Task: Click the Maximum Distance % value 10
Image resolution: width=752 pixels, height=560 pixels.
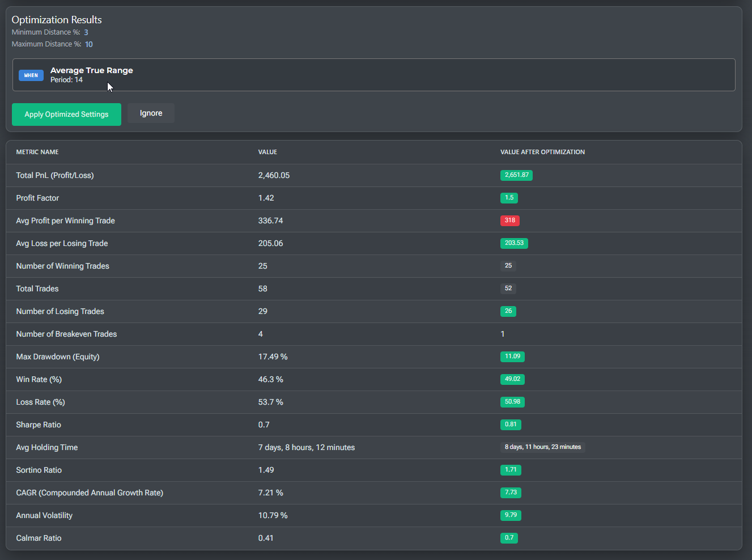Action: pyautogui.click(x=89, y=44)
